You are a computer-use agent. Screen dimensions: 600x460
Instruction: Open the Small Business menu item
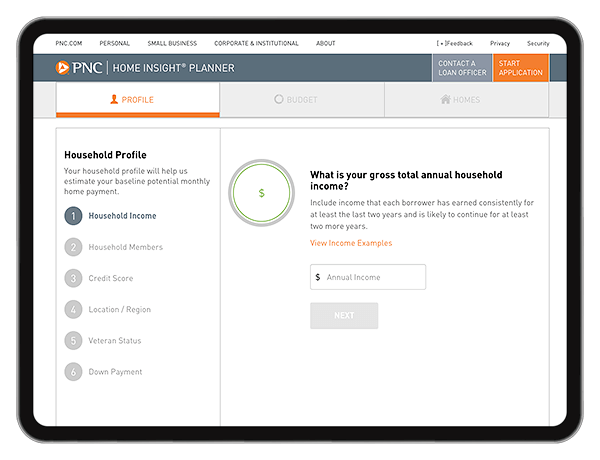tap(172, 43)
